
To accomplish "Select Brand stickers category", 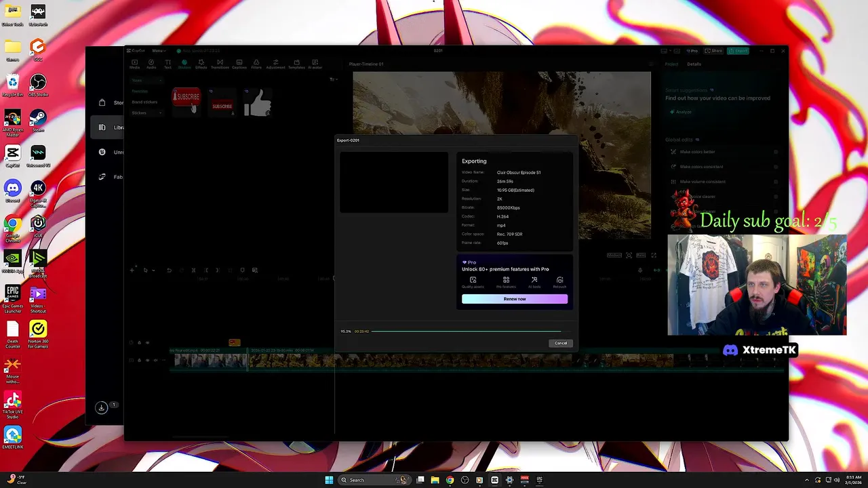I will [144, 102].
